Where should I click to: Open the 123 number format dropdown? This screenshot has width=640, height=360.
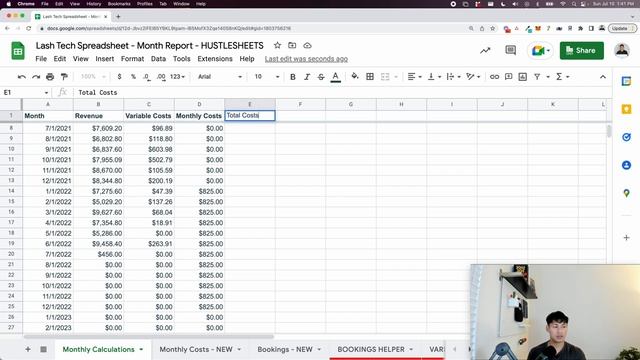coord(177,77)
